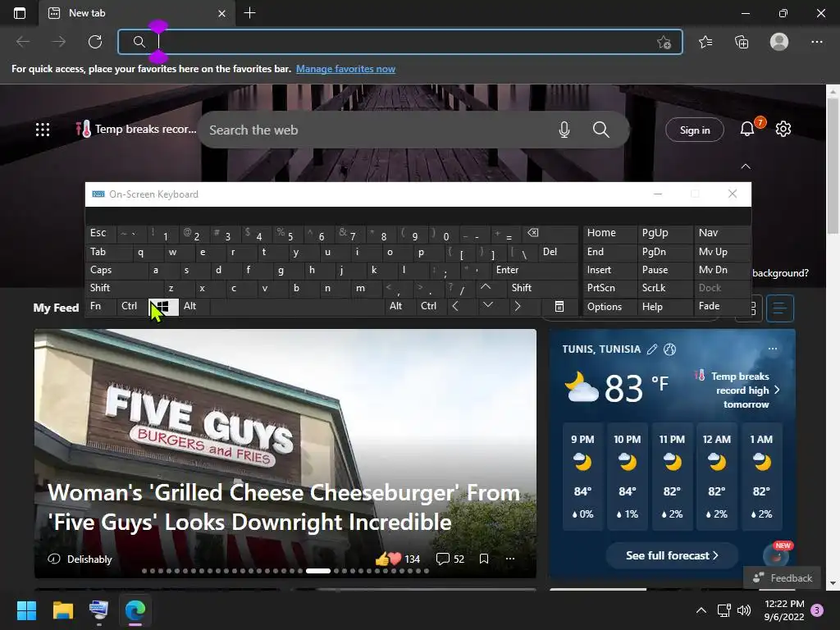Viewport: 840px width, 630px height.
Task: Start voice search with microphone icon
Action: [564, 130]
